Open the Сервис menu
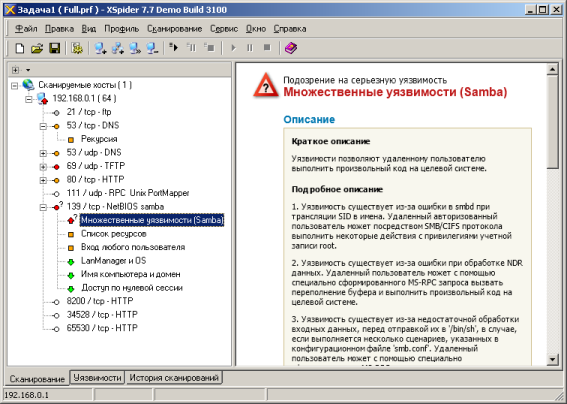 click(224, 29)
